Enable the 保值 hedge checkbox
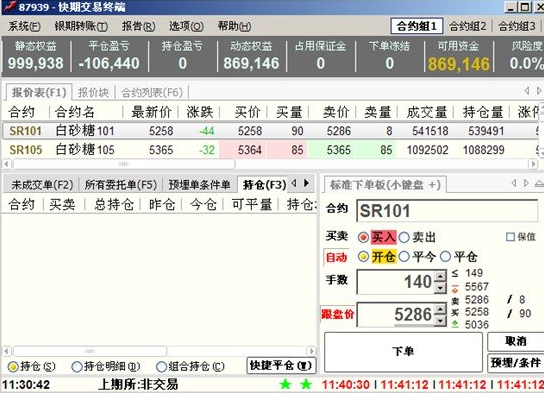The height and width of the screenshot is (393, 544). pos(510,237)
